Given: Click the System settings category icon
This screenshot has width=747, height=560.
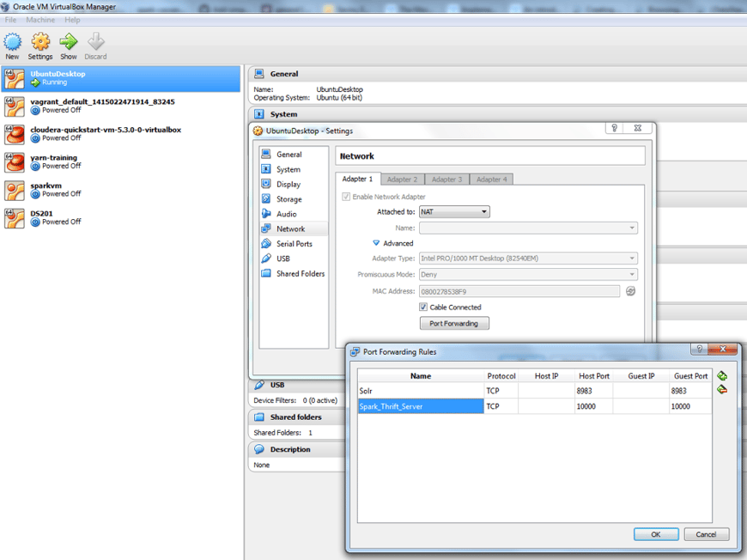Looking at the screenshot, I should 266,168.
